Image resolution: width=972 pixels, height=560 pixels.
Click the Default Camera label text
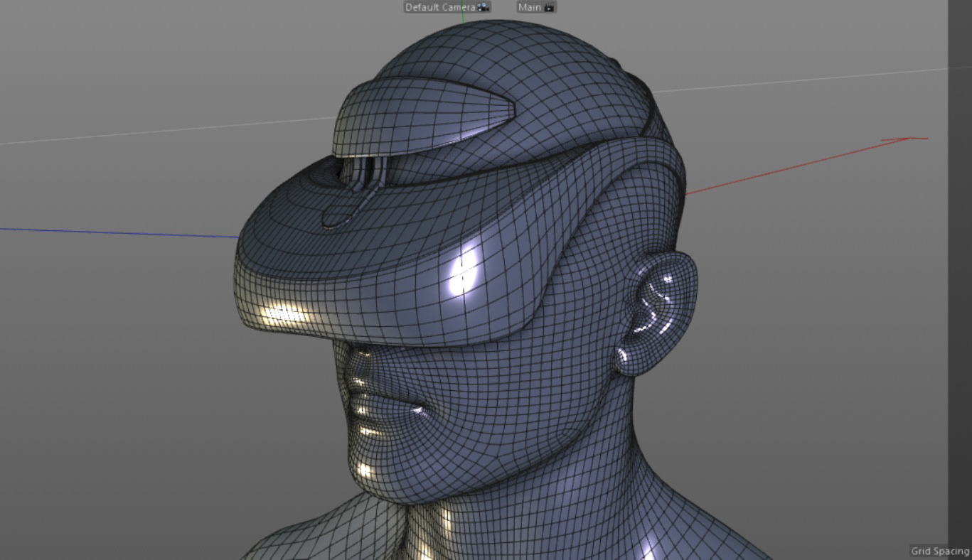point(440,7)
